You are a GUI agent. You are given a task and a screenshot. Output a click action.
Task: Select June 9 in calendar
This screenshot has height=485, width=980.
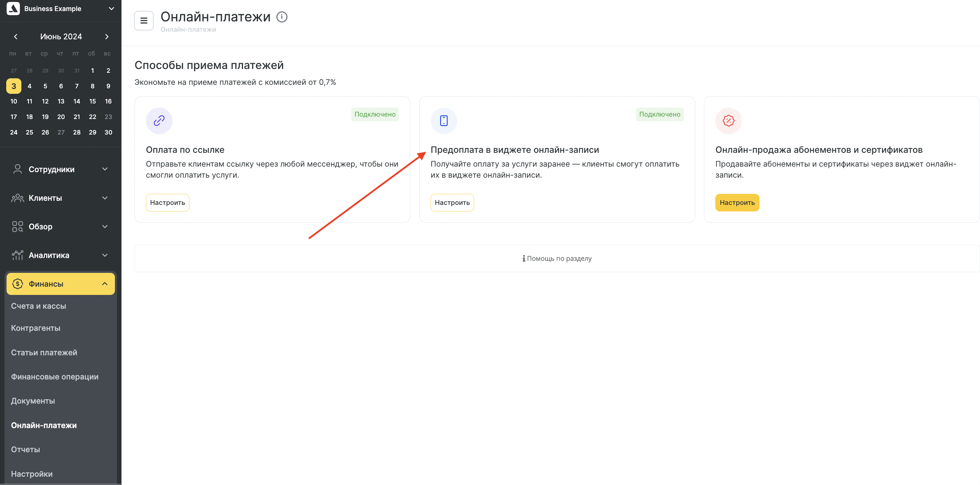point(108,86)
